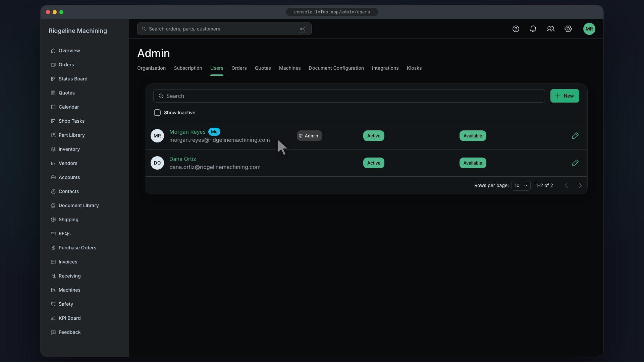Open Part Library in sidebar
Viewport: 644px width, 362px height.
click(68, 135)
